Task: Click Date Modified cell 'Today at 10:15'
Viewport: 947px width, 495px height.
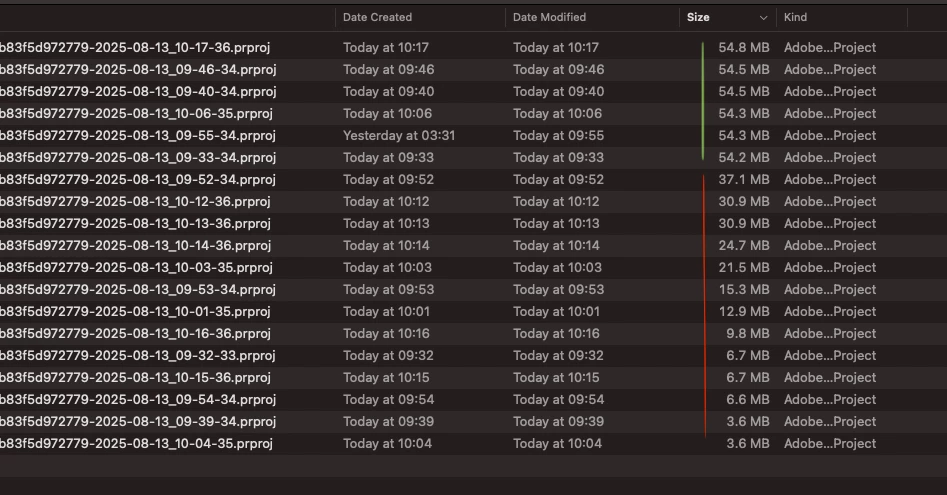Action: point(556,378)
